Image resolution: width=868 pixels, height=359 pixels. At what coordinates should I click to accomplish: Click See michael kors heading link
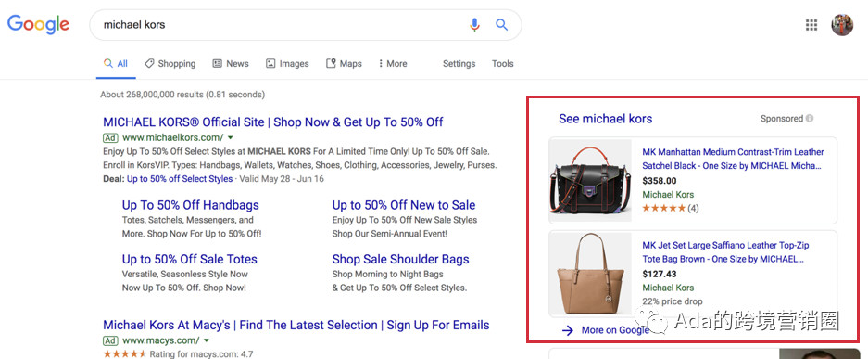pos(606,119)
